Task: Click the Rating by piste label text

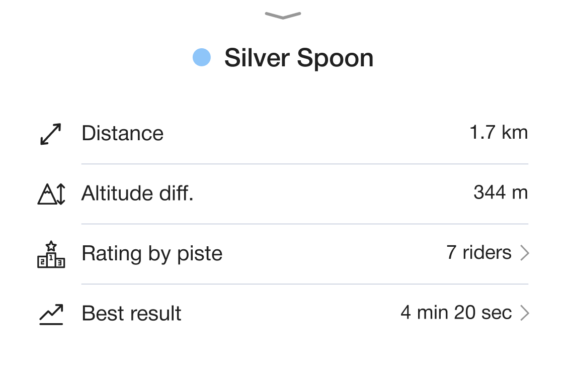Action: click(152, 253)
